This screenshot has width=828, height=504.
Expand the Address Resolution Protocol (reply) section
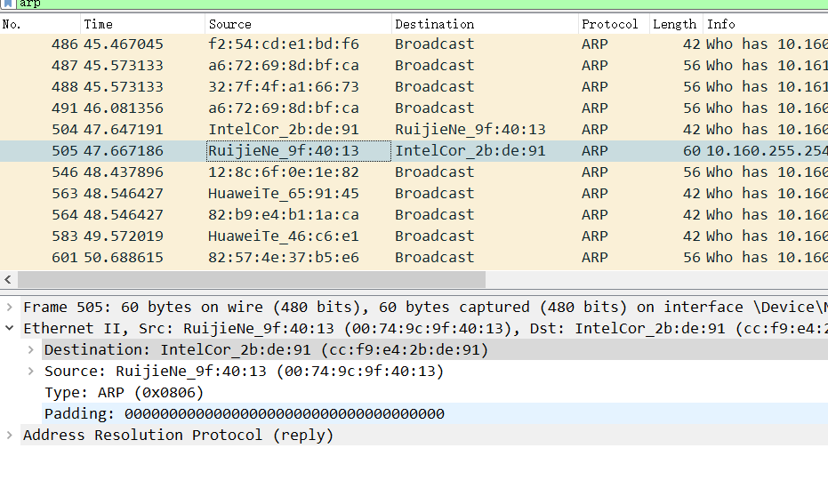[10, 435]
